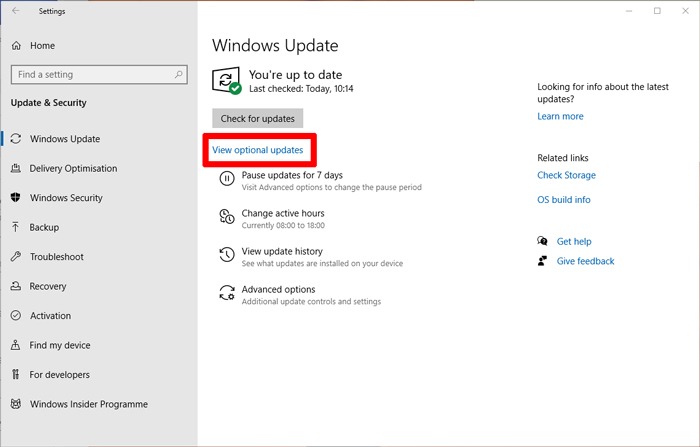Click 'Additional update controls and settings' text
The width and height of the screenshot is (700, 447).
[311, 301]
